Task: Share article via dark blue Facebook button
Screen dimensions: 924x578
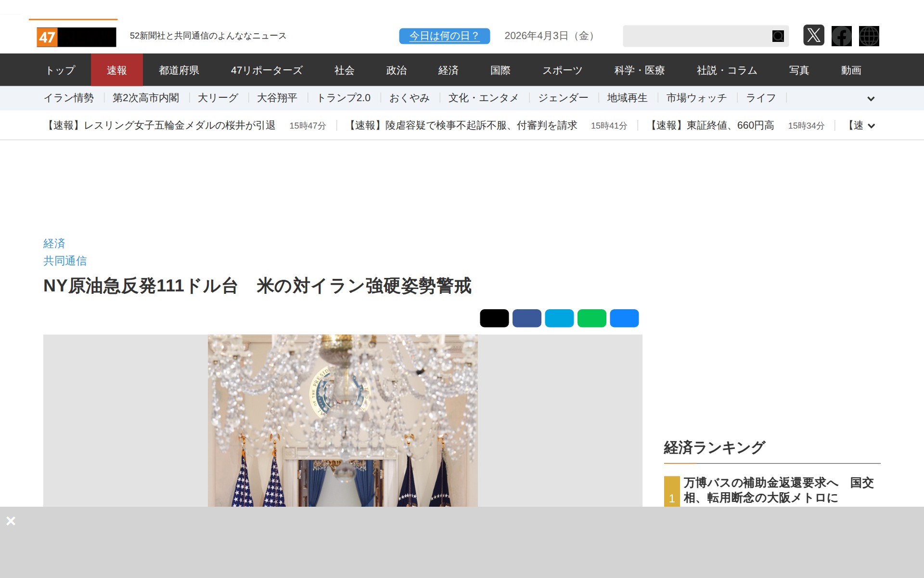Action: click(x=526, y=318)
